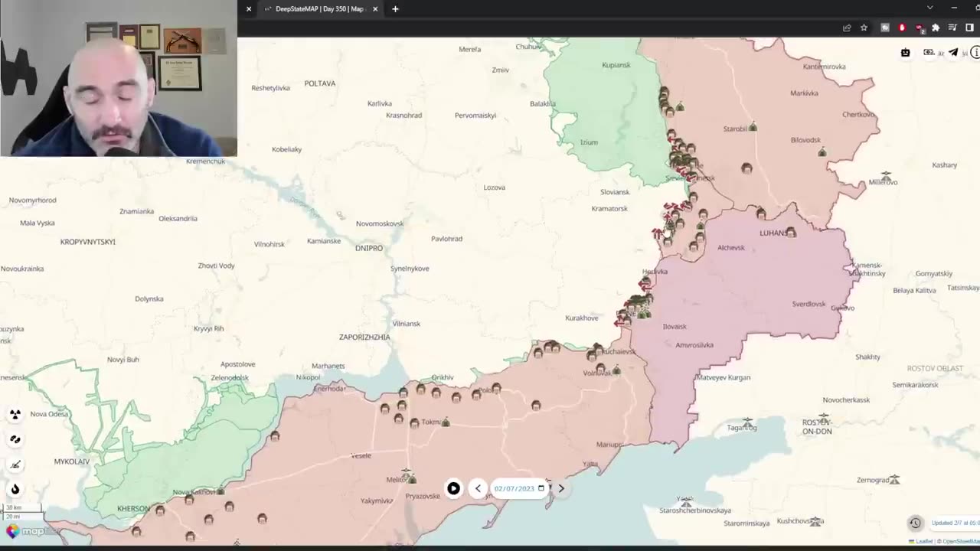The height and width of the screenshot is (551, 980).
Task: Click the Kupiansk city label
Action: pyautogui.click(x=616, y=65)
